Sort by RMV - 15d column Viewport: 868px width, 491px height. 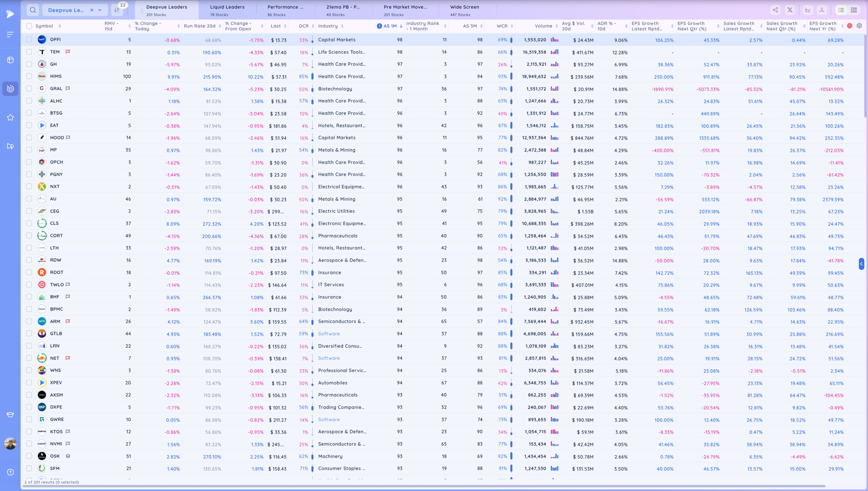pos(130,26)
